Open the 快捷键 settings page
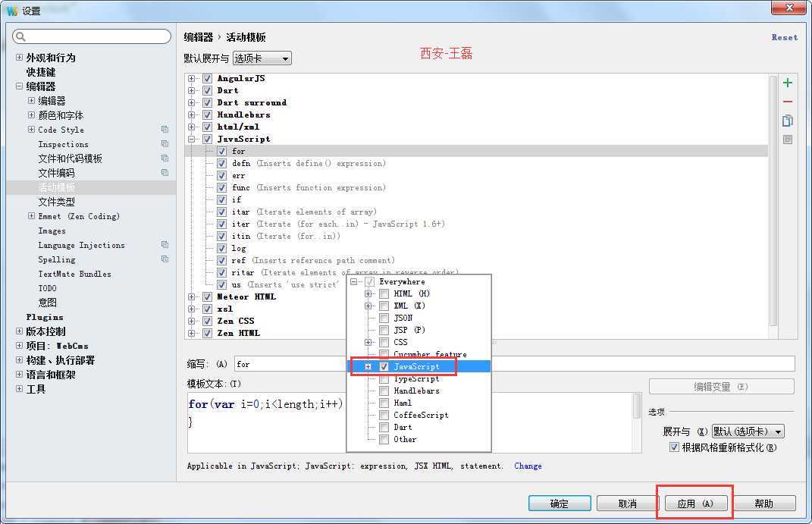This screenshot has height=524, width=812. click(x=41, y=72)
